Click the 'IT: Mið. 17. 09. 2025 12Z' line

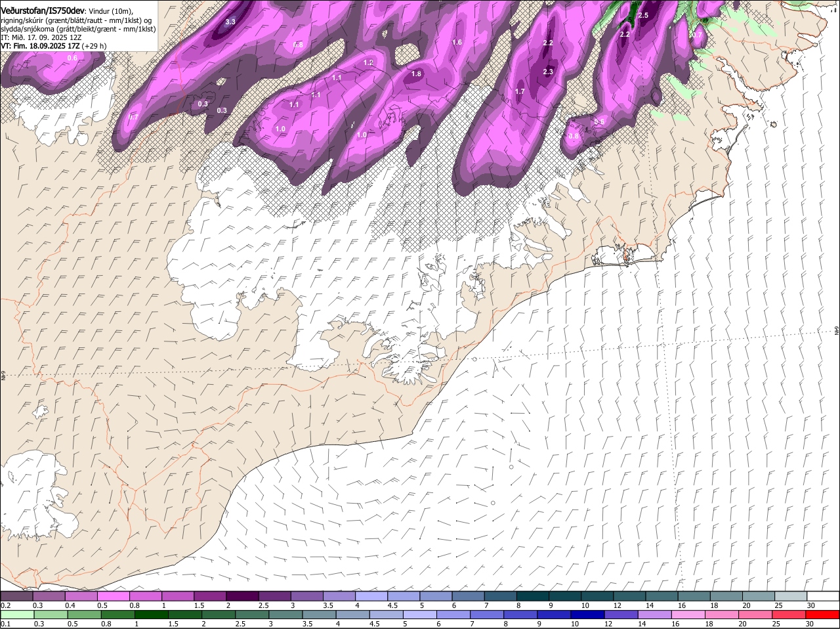click(41, 37)
